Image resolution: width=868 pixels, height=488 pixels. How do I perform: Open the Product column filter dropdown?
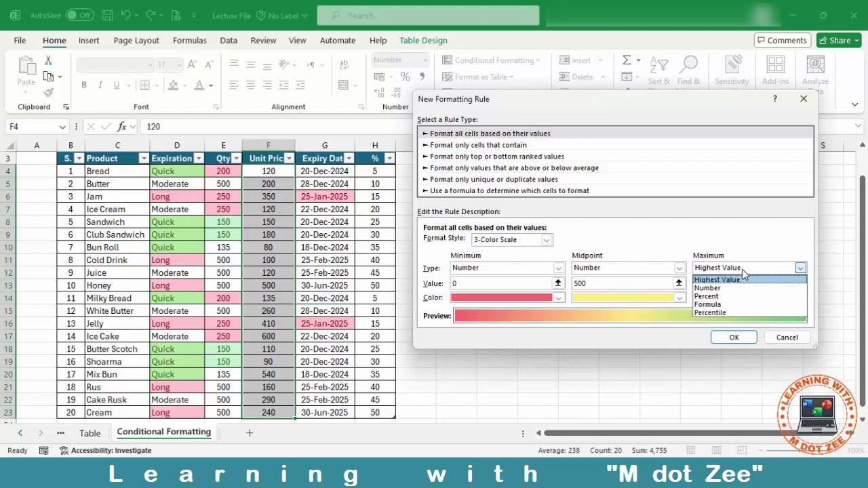pyautogui.click(x=143, y=159)
